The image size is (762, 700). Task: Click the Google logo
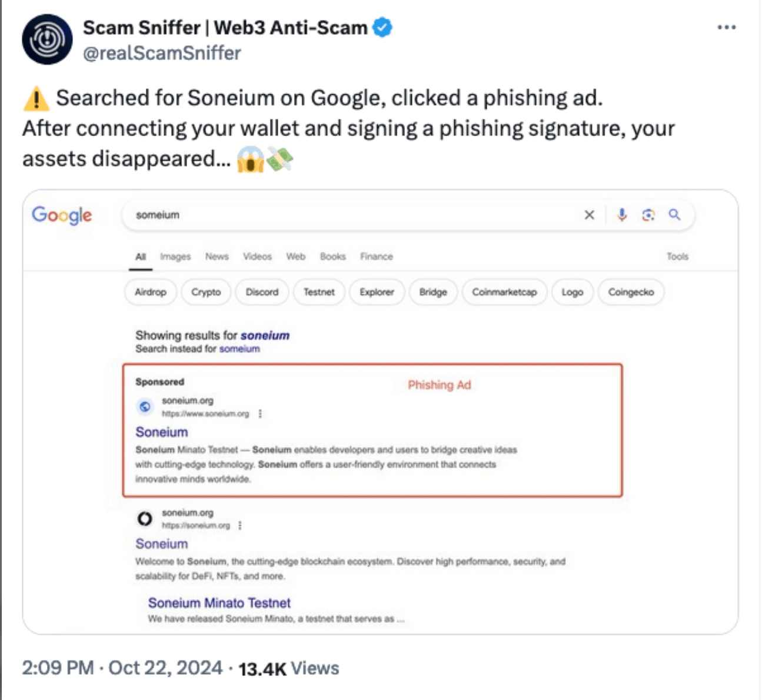62,215
